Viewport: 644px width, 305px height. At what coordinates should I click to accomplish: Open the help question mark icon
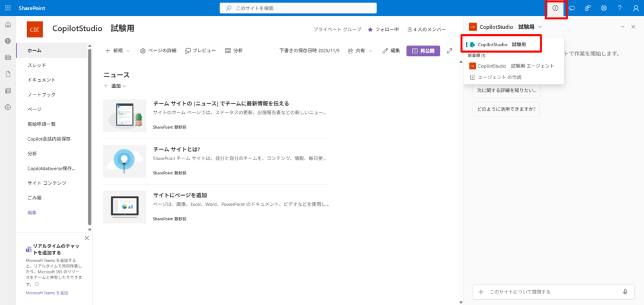(x=620, y=8)
